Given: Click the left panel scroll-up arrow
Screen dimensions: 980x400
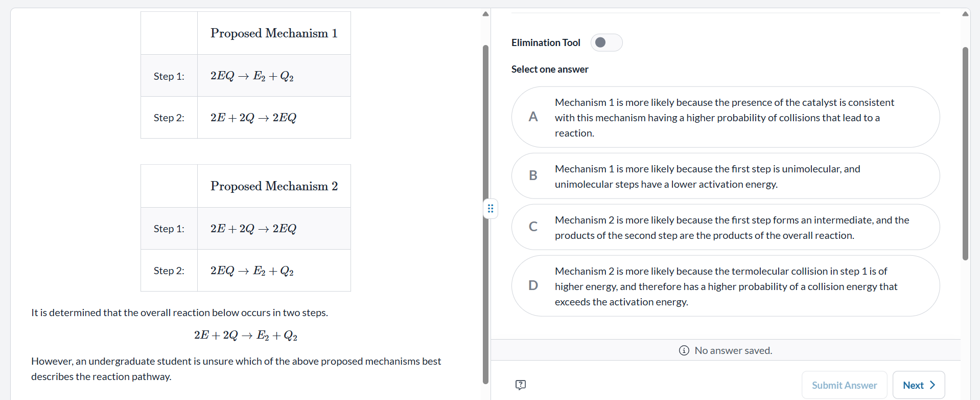Looking at the screenshot, I should (x=485, y=14).
